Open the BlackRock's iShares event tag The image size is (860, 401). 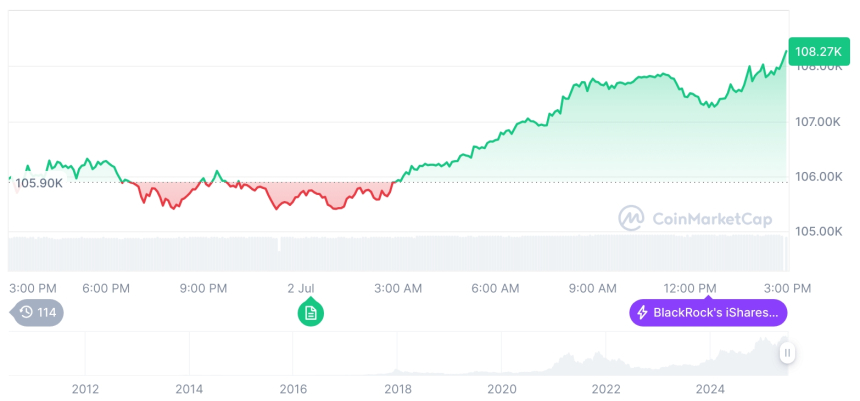708,313
